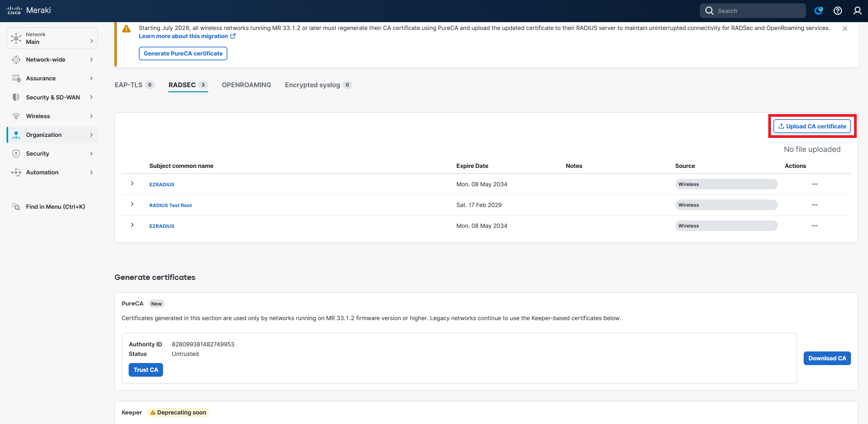Screen dimensions: 868x424
Task: Click the warning triangle icon in banner
Action: coord(126,29)
